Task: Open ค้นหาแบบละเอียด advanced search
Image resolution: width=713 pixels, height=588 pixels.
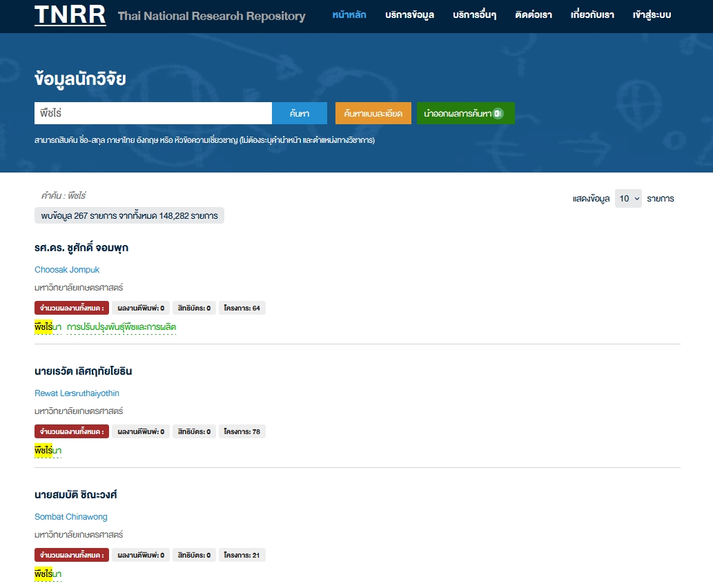Action: pyautogui.click(x=373, y=113)
